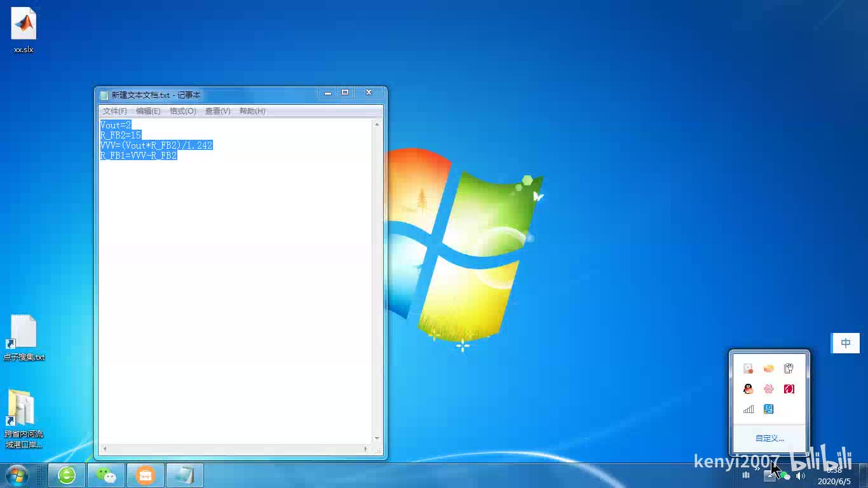Click the Show Desktop strip at taskbar end
The image size is (868, 488).
coord(864,475)
